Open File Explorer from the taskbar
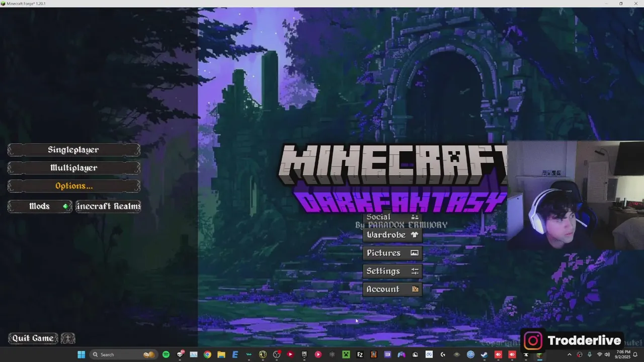This screenshot has width=644, height=362. (x=221, y=354)
